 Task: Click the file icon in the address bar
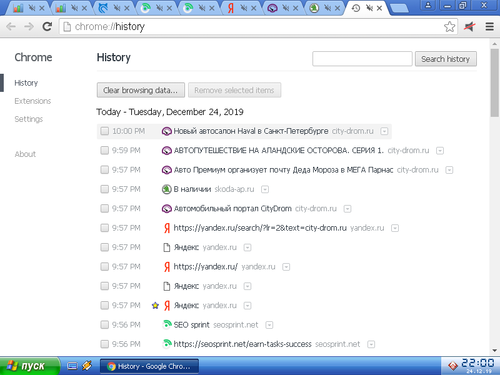pos(67,27)
